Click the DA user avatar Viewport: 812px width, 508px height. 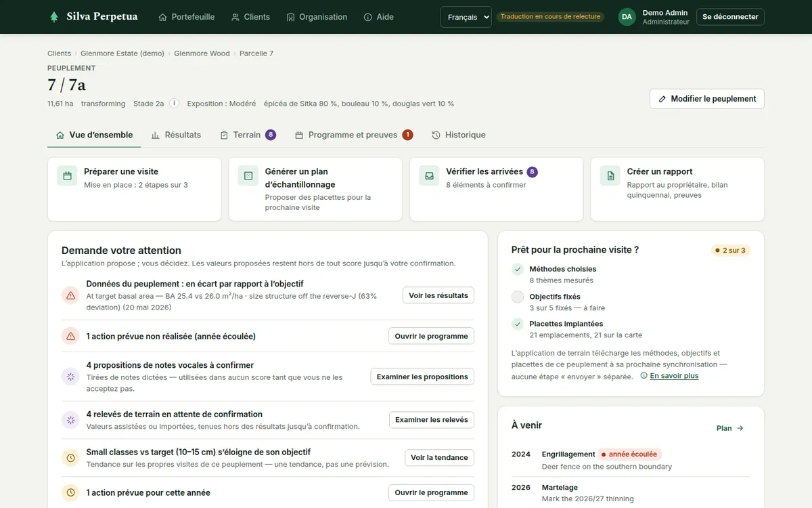tap(627, 17)
